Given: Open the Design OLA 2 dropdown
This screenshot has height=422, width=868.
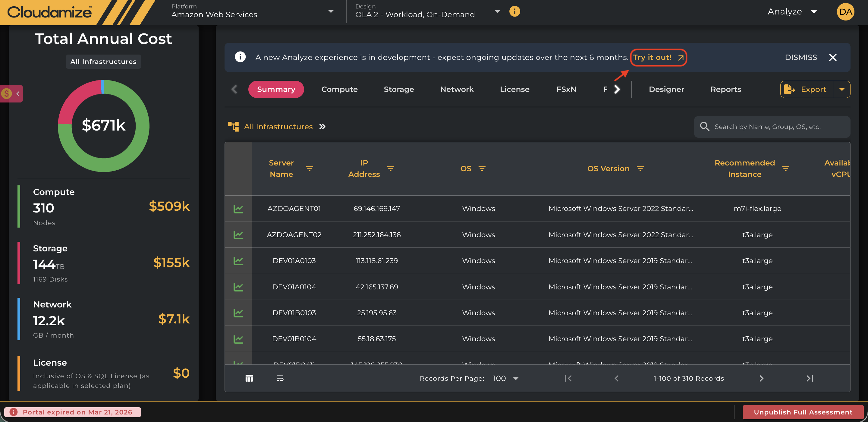Looking at the screenshot, I should point(427,11).
